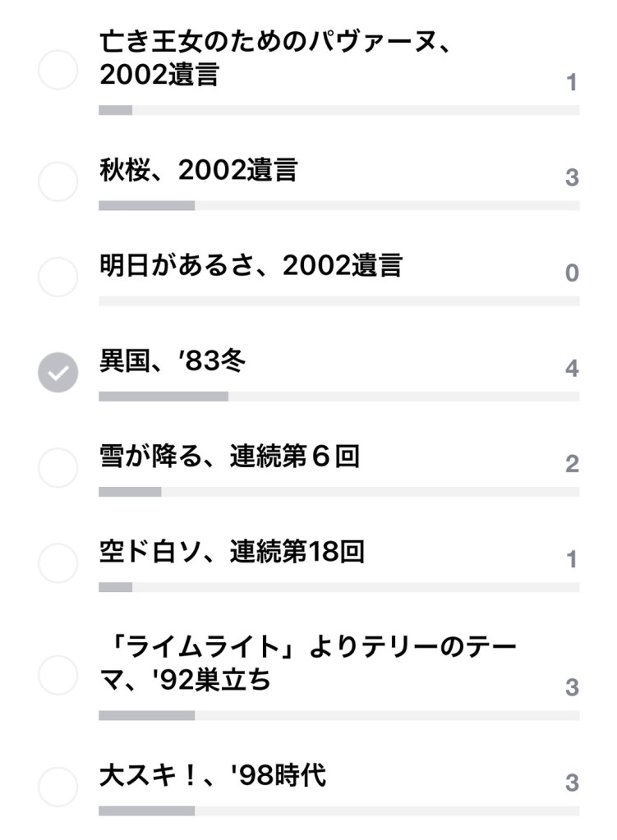Image resolution: width=617 pixels, height=840 pixels.
Task: Click the empty vote bar under 明日があるさ
Action: (338, 301)
